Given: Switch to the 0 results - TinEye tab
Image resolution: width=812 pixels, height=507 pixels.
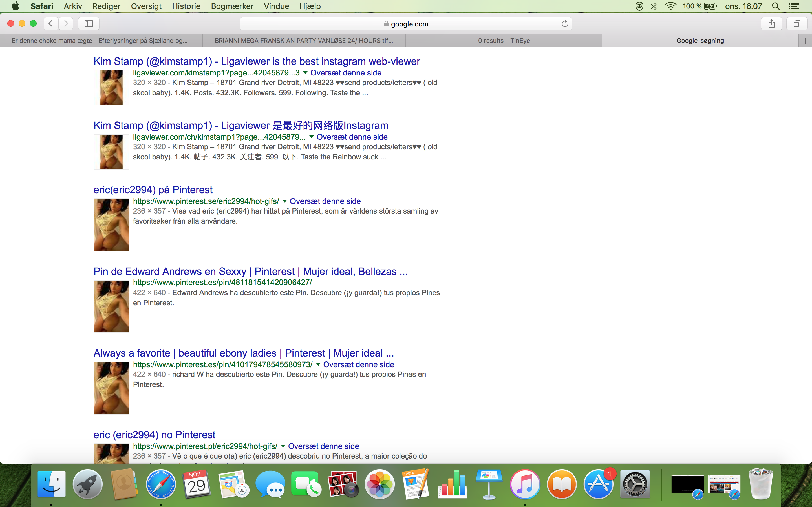Looking at the screenshot, I should pyautogui.click(x=504, y=41).
